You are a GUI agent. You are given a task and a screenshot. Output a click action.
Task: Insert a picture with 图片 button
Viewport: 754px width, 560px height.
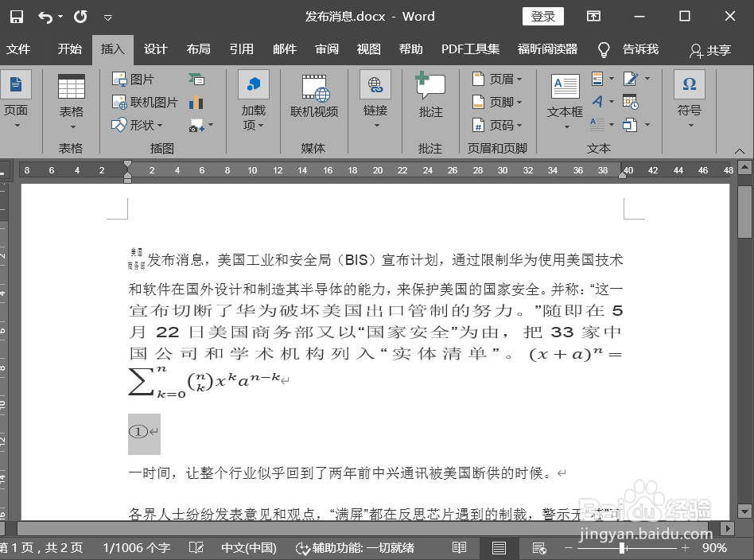[133, 79]
